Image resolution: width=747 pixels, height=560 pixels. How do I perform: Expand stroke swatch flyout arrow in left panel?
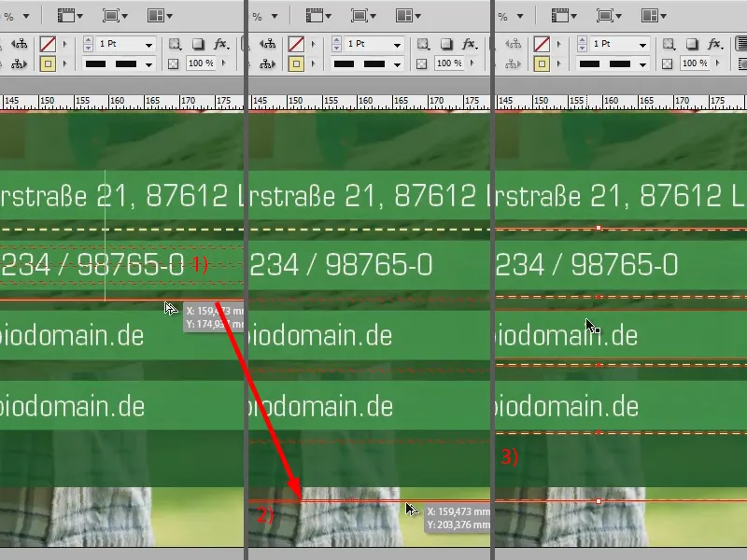(x=65, y=44)
